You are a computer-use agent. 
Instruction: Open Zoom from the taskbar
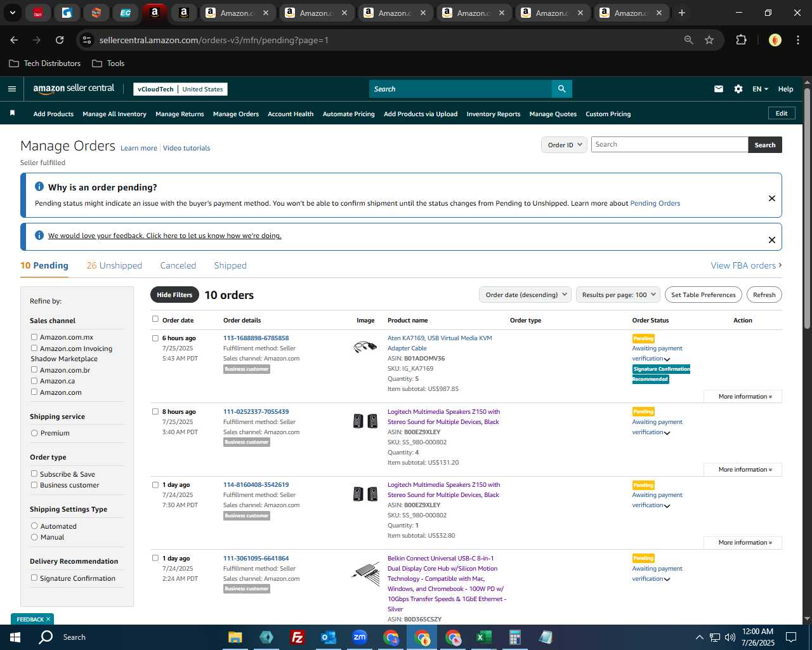360,637
